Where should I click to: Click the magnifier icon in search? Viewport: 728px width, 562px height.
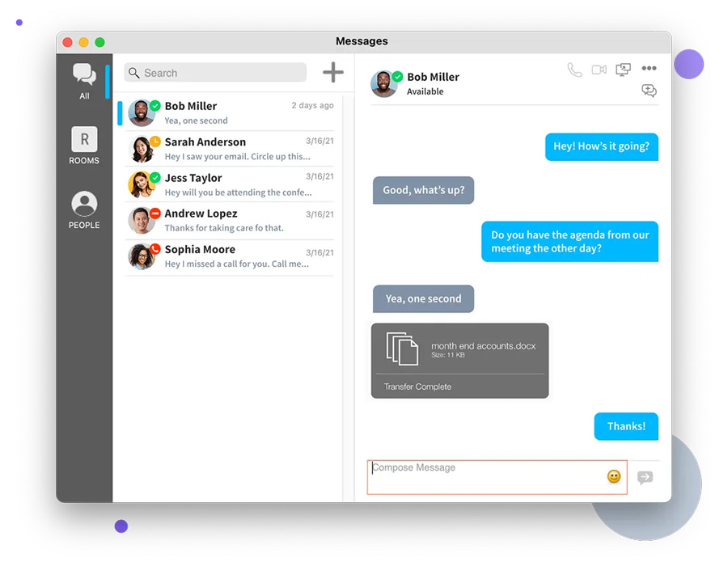[x=133, y=73]
